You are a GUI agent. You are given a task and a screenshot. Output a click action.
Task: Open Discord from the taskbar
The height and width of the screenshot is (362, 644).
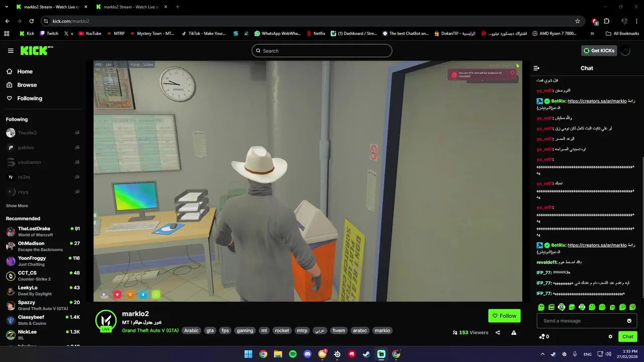pos(307,354)
